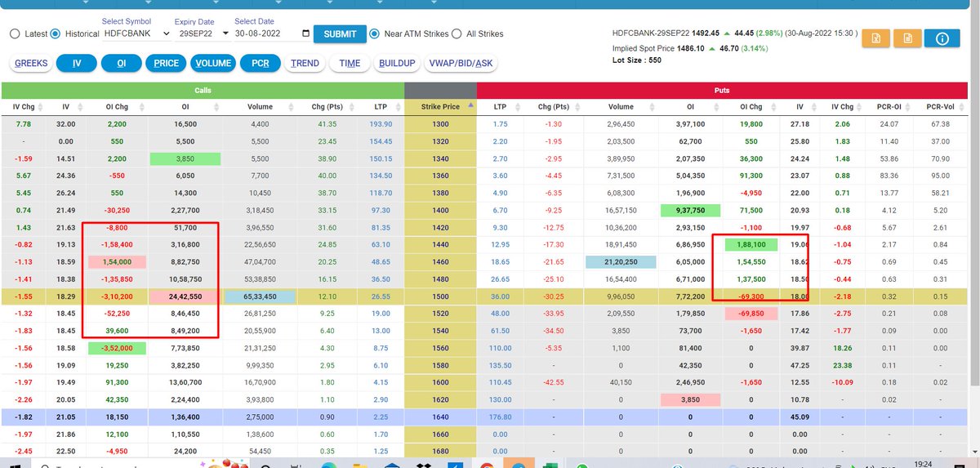Toggle the VOLUME columns button
The image size is (980, 468).
[214, 63]
